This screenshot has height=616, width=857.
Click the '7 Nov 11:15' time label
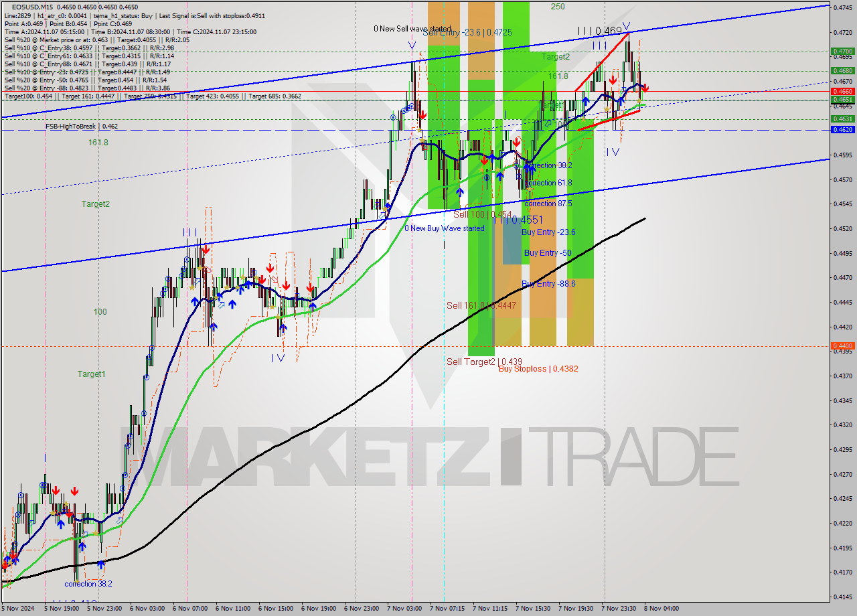(491, 609)
